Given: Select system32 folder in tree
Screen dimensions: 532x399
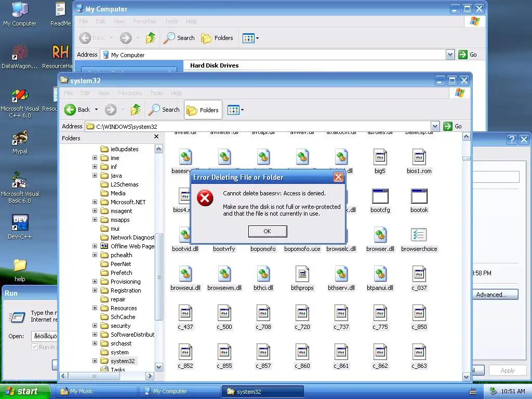Looking at the screenshot, I should (x=118, y=361).
